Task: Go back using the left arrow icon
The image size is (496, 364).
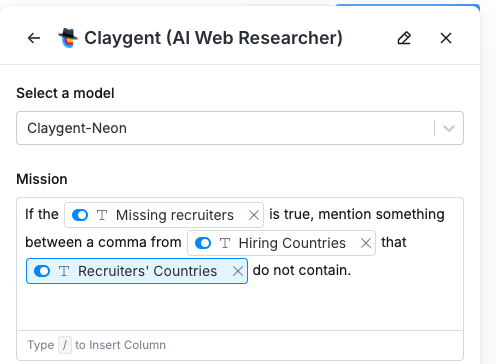Action: pos(34,38)
